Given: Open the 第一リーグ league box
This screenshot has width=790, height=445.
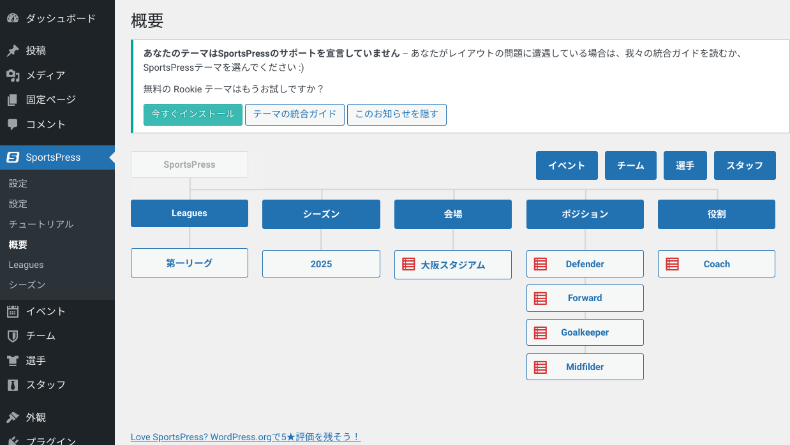Looking at the screenshot, I should pos(189,263).
